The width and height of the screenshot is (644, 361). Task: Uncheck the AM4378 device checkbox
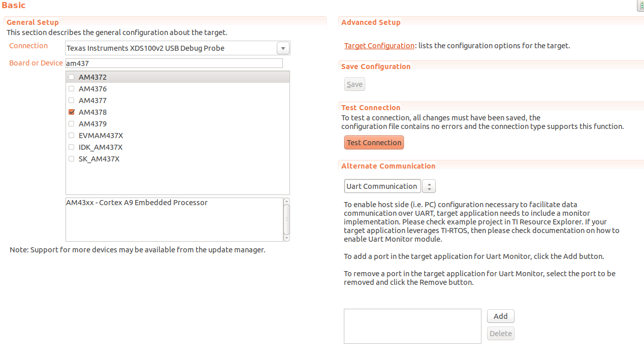pos(71,112)
